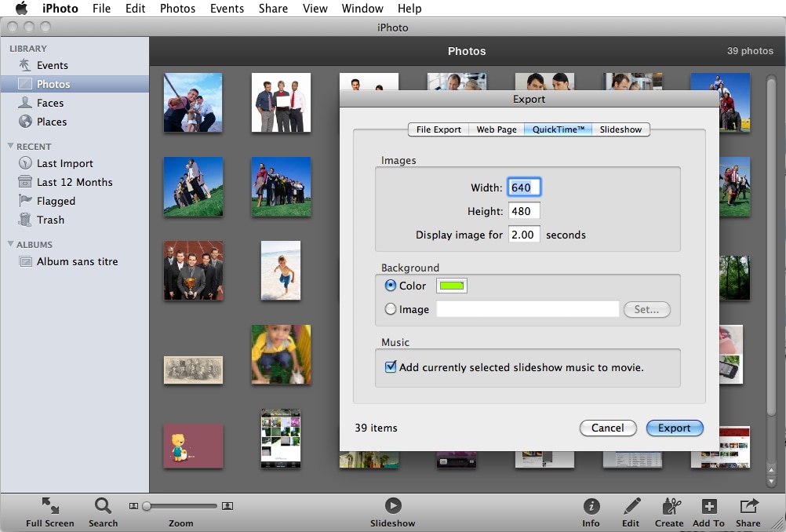
Task: Select the forest trees thumbnail
Action: [x=735, y=277]
